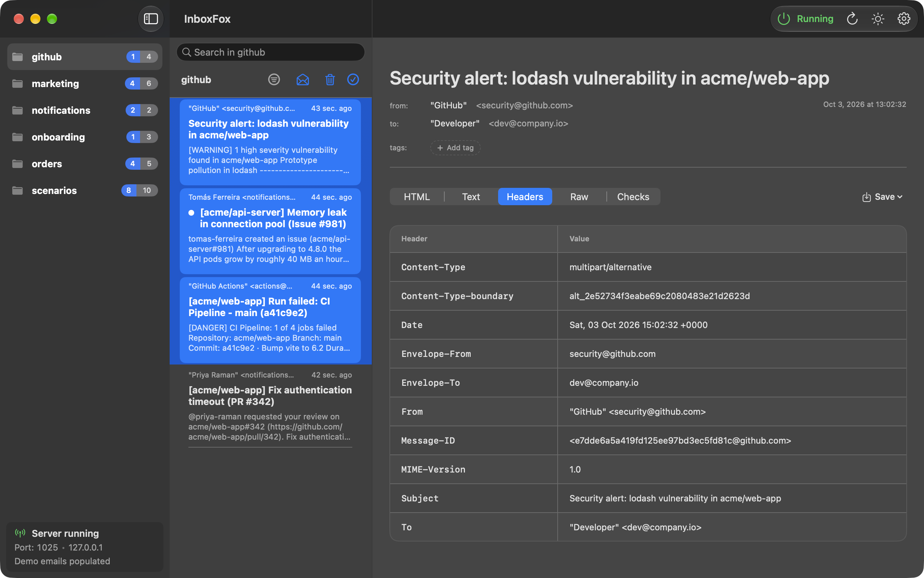Click the Content-Type-boundary value cell
This screenshot has height=578, width=924.
coord(732,296)
